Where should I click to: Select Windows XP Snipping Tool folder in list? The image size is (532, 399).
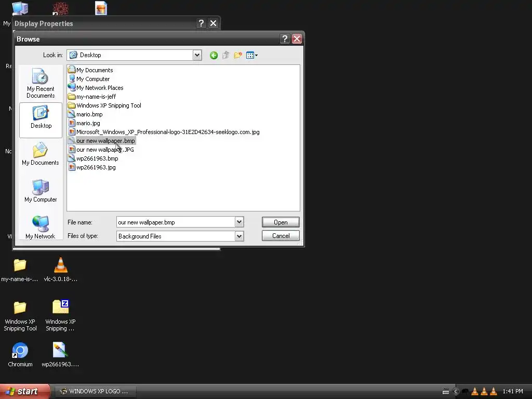pos(104,105)
